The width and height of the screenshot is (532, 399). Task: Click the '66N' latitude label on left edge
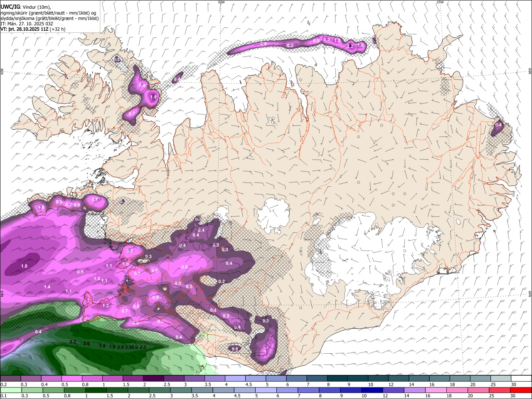[x=2, y=72]
